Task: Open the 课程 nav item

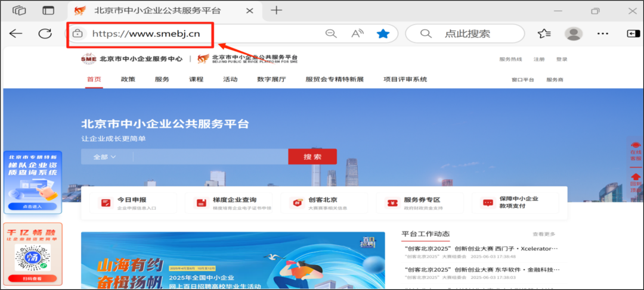Action: pyautogui.click(x=196, y=79)
